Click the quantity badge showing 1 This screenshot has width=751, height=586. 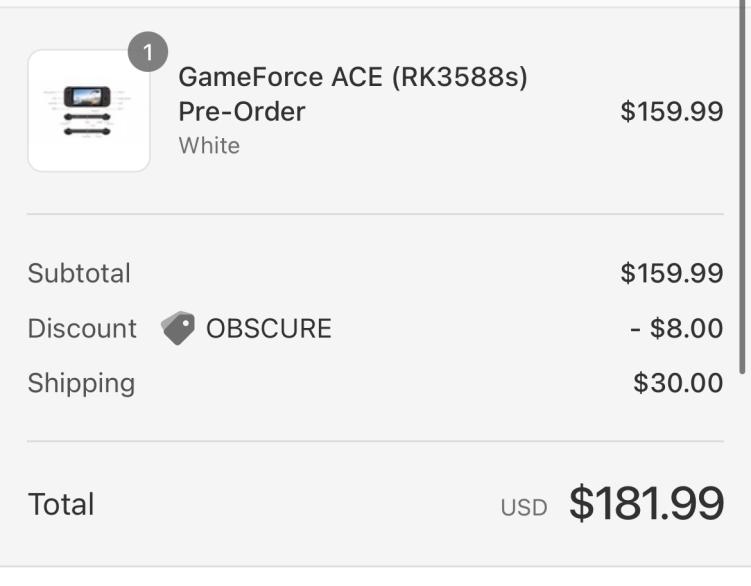pos(148,53)
